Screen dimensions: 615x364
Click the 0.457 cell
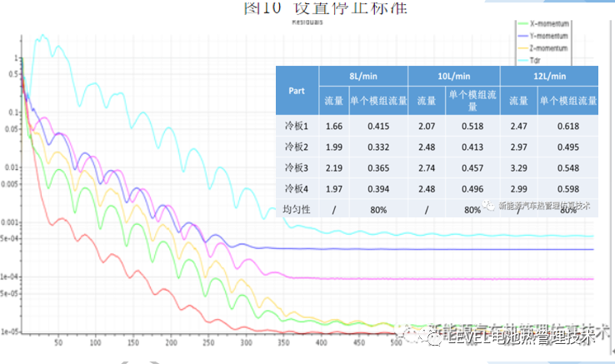click(x=472, y=168)
